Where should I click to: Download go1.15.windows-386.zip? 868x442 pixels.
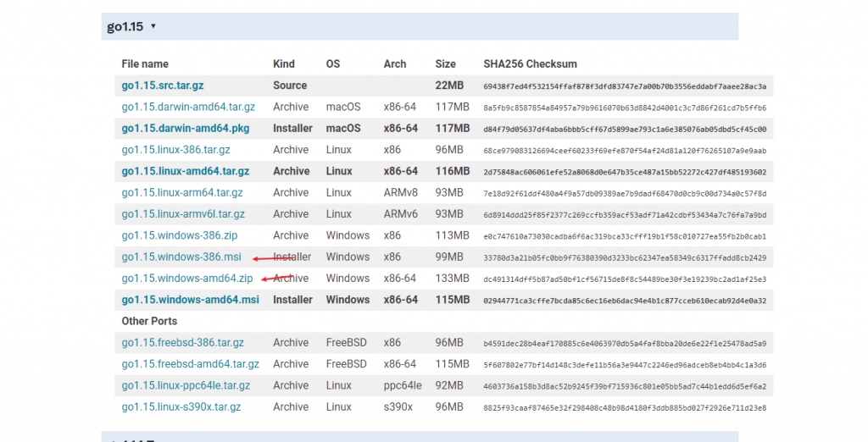[180, 235]
